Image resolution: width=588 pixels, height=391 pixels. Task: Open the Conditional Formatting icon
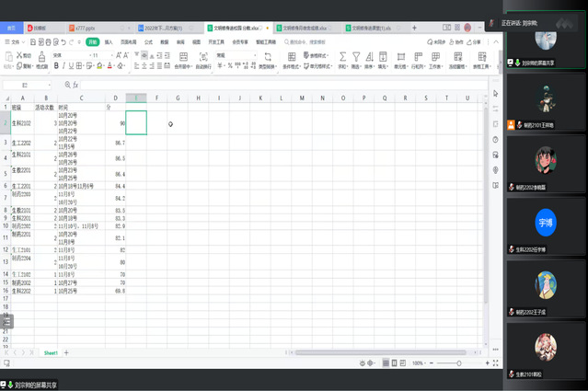tap(293, 56)
